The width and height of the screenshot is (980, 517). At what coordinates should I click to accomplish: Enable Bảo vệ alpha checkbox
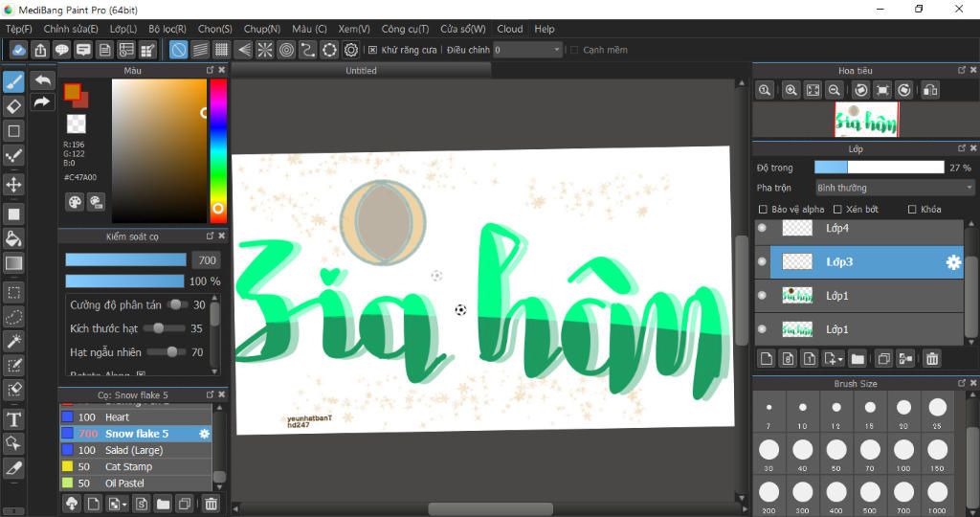click(763, 210)
